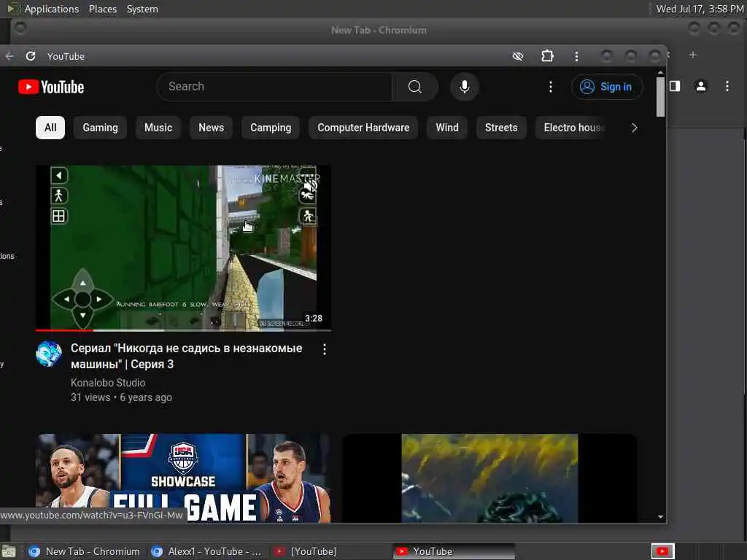Screen dimensions: 747x560
Task: Open the System menu
Action: coord(142,9)
